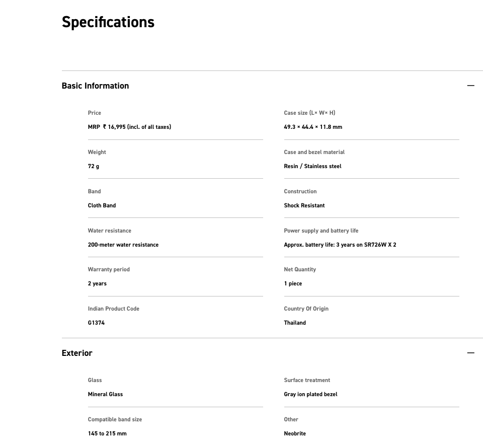
Task: Collapse the Basic Information section minus icon
Action: point(470,86)
